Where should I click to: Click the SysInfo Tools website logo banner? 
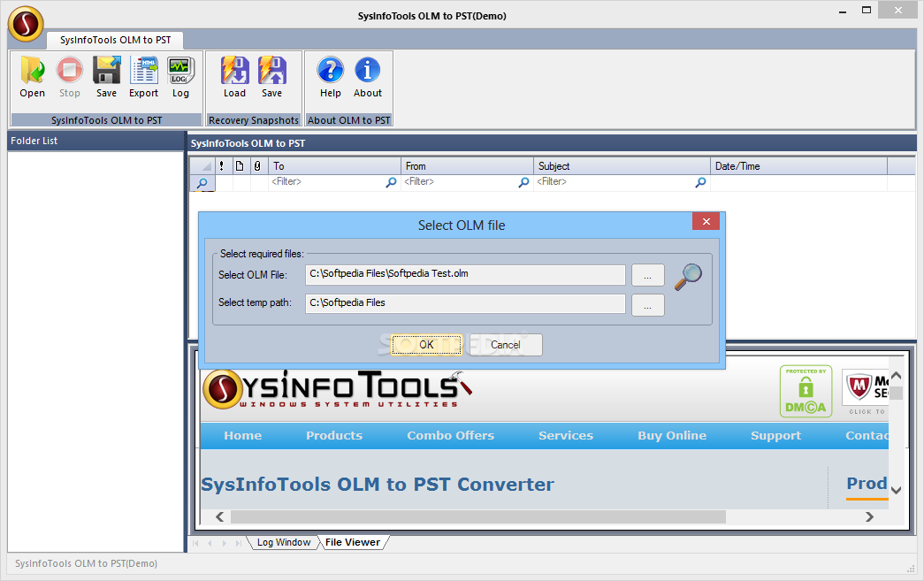pos(338,389)
